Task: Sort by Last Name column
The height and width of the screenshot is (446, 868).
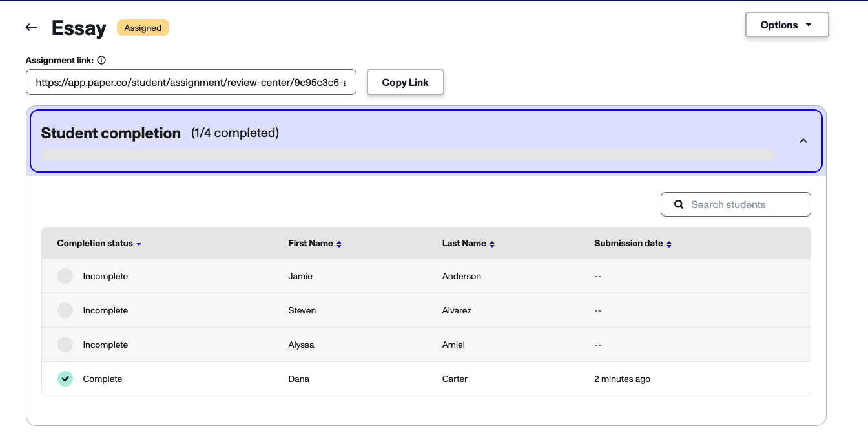Action: [468, 244]
